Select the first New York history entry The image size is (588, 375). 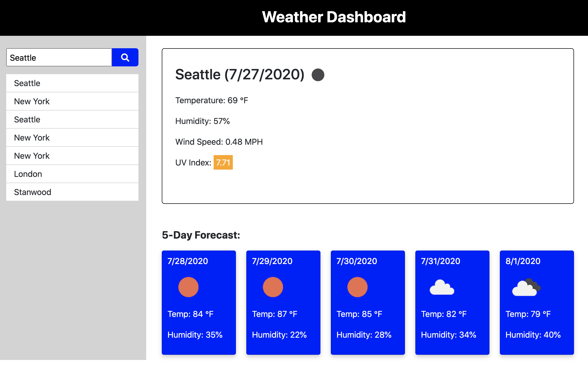coord(72,101)
